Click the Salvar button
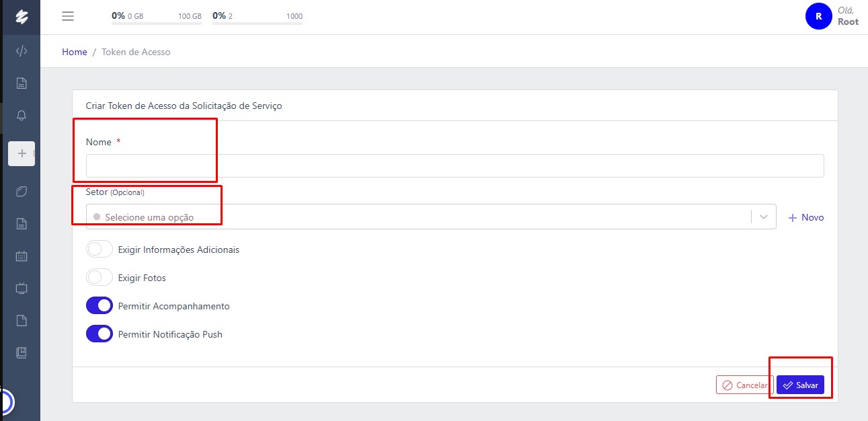 (800, 385)
